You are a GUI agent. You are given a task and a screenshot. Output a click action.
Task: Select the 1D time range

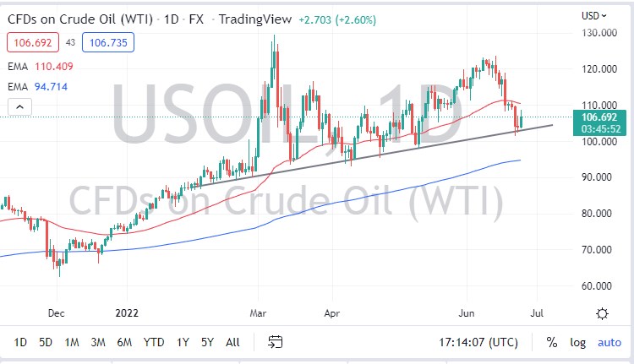(21, 342)
